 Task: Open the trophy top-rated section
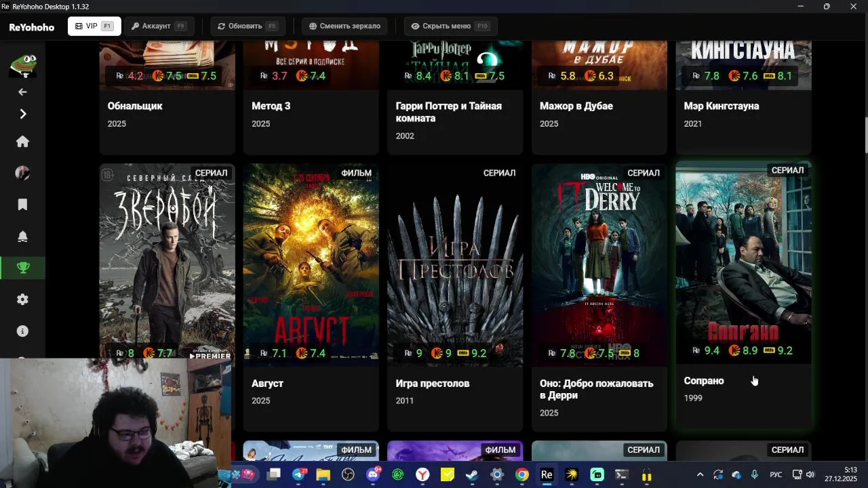pyautogui.click(x=22, y=268)
